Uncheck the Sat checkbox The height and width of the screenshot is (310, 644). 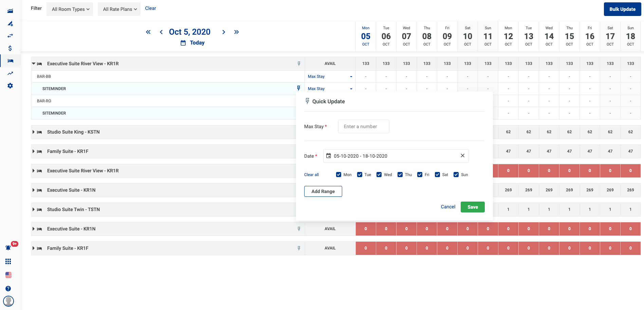437,175
